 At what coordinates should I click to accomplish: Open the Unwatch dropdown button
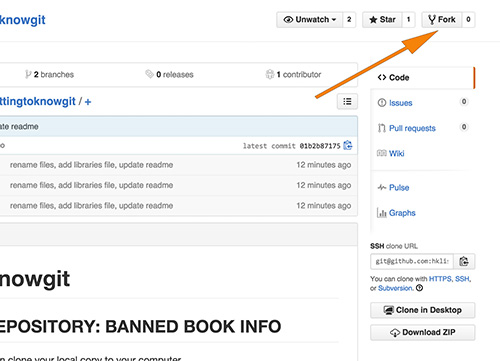310,20
